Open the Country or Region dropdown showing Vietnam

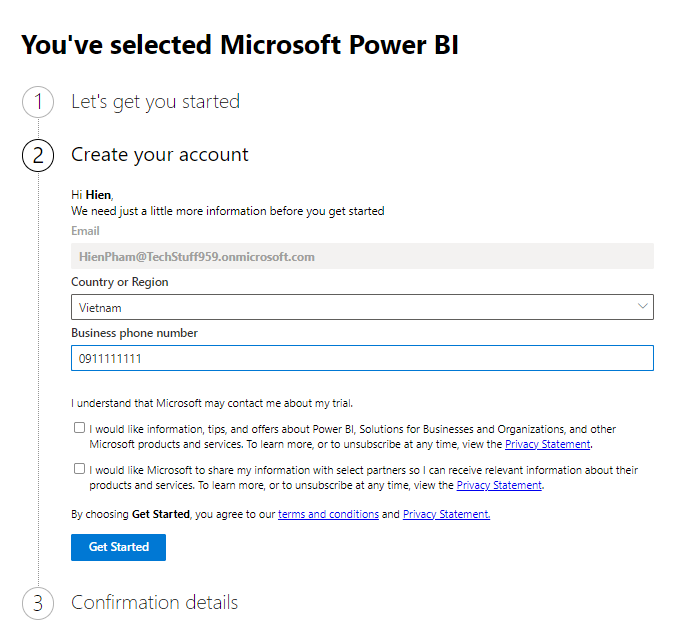pos(350,307)
